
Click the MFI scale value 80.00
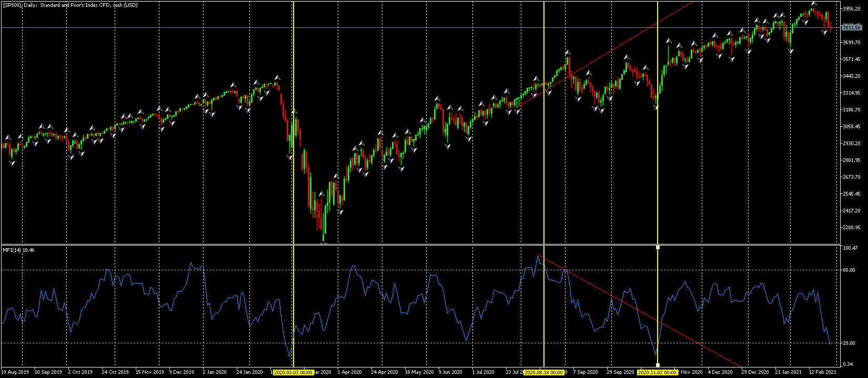click(849, 270)
